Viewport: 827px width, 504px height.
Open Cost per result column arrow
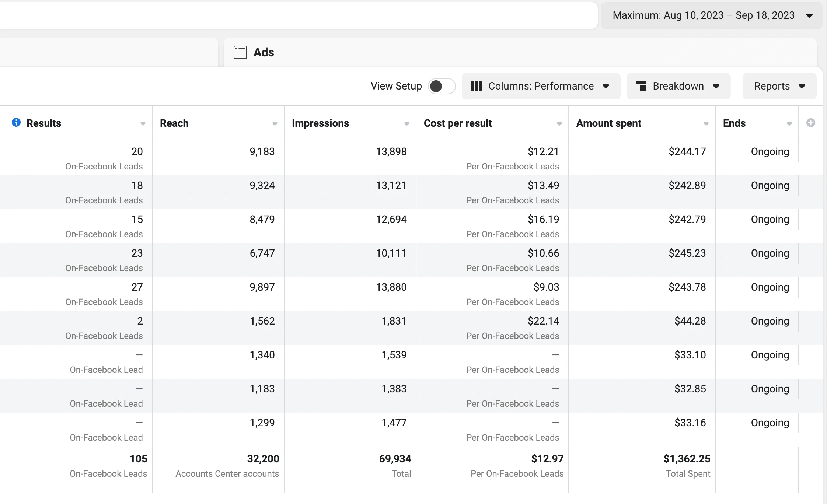coord(559,124)
